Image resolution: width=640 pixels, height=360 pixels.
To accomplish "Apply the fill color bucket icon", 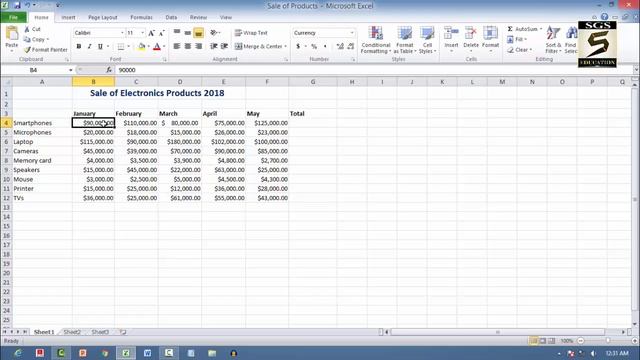I will pyautogui.click(x=141, y=47).
